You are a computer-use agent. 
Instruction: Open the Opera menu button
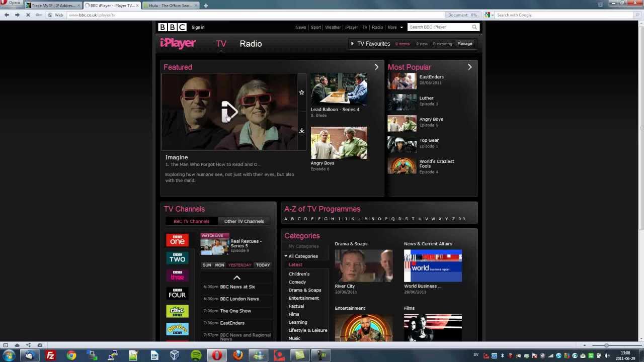click(x=11, y=3)
